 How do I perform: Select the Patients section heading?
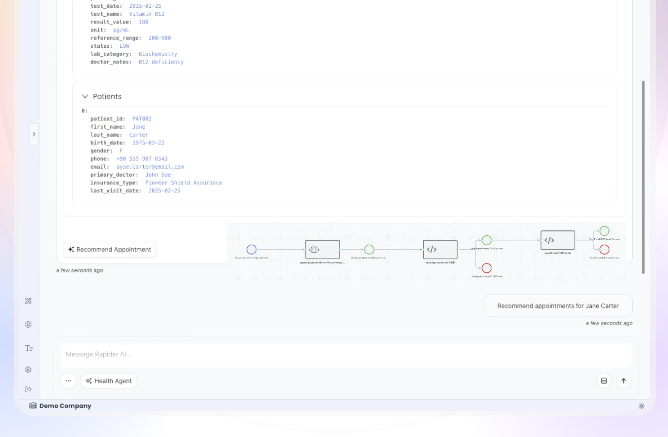tap(107, 96)
